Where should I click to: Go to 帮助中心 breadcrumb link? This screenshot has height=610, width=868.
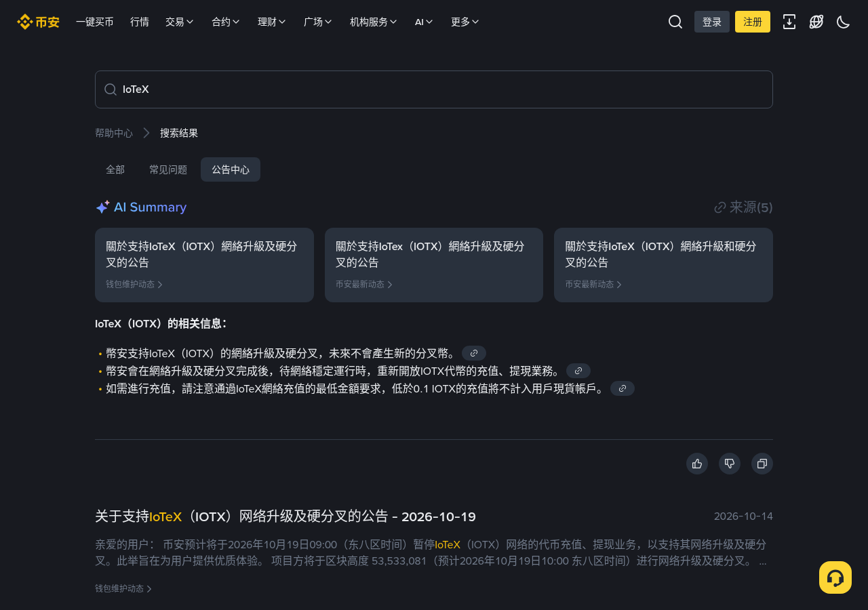tap(114, 133)
